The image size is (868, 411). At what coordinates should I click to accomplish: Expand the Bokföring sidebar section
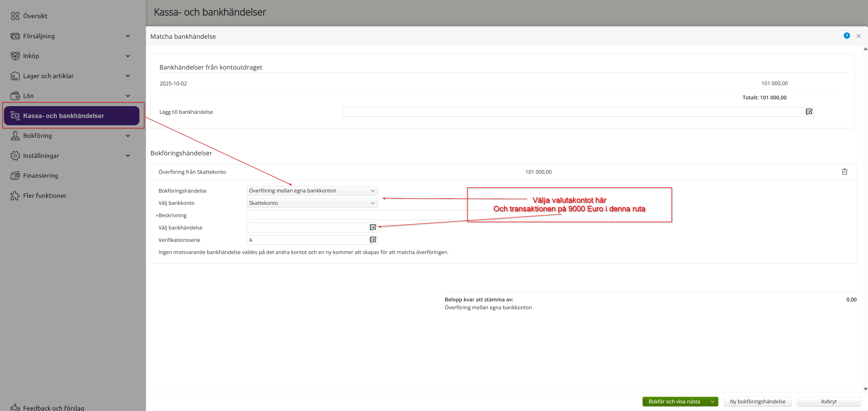click(128, 136)
